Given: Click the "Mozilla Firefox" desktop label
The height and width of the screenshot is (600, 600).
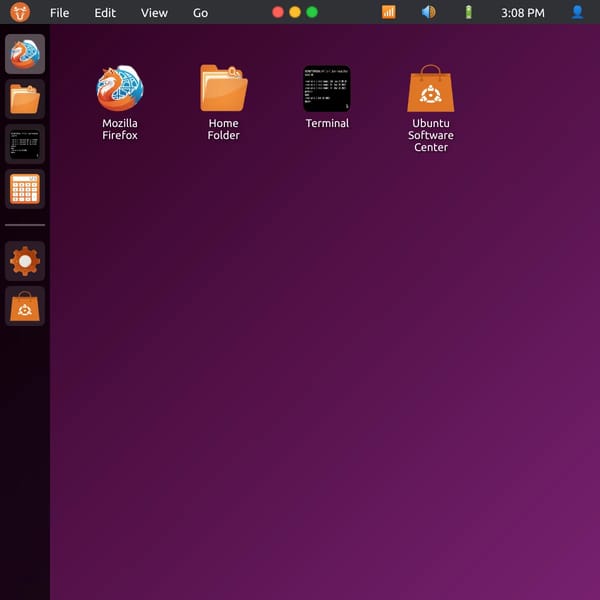Looking at the screenshot, I should click(120, 129).
